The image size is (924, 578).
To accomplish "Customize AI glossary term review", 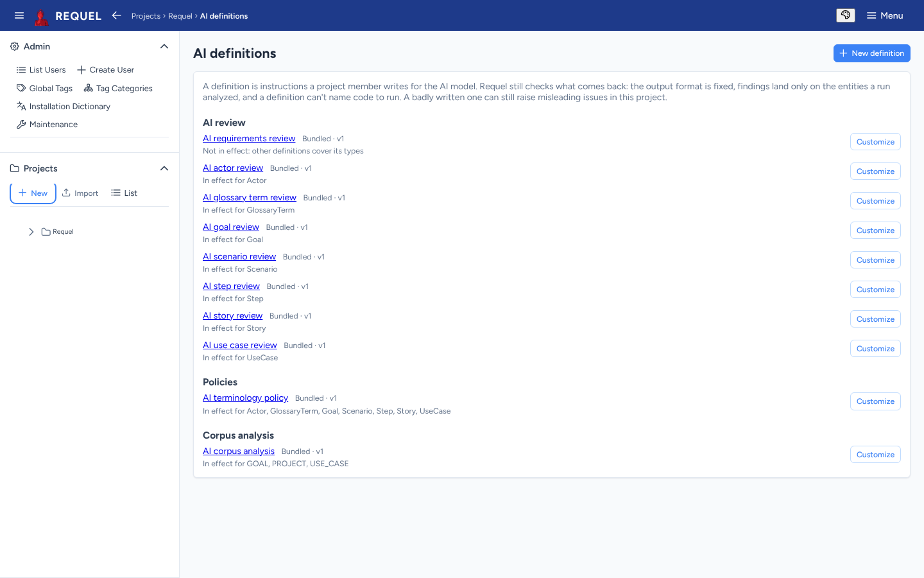I will [x=875, y=201].
